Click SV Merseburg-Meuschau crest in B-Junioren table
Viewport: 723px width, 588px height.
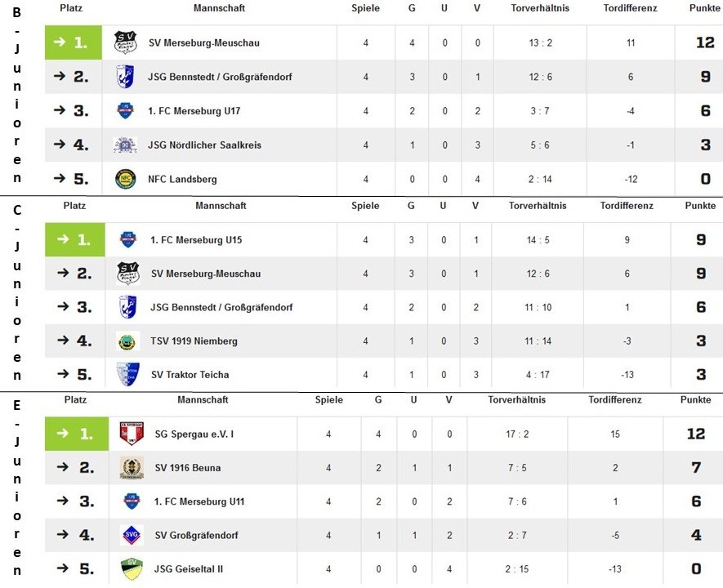click(125, 42)
